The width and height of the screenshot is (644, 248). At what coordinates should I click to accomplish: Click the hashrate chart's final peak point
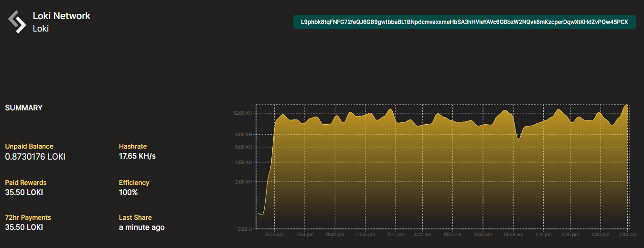627,105
